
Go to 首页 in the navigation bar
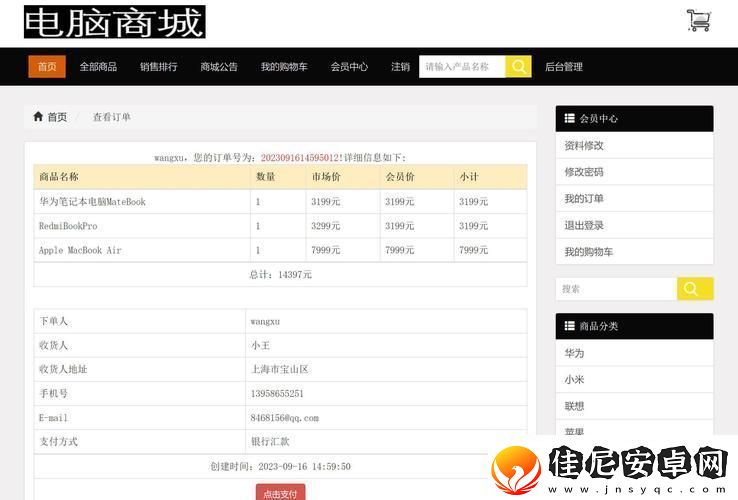[47, 66]
